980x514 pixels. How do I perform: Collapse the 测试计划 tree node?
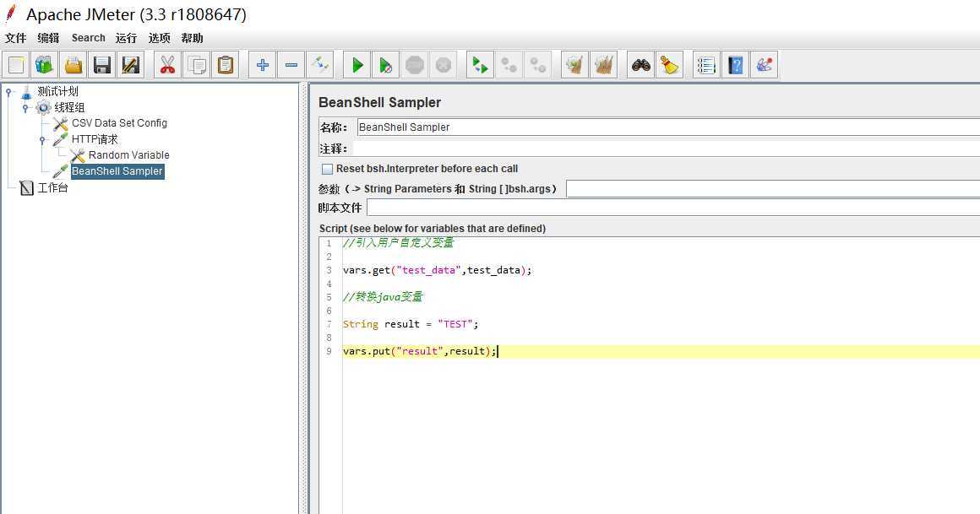(x=8, y=93)
